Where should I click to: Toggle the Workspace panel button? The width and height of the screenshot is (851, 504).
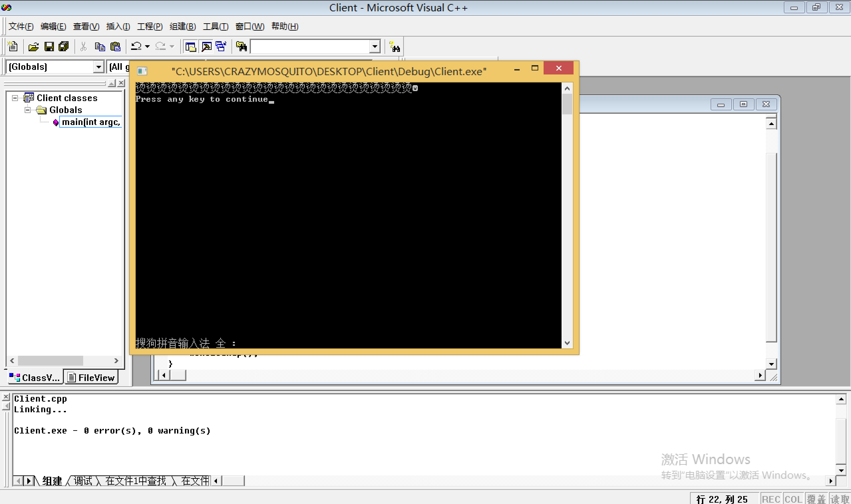(x=190, y=46)
